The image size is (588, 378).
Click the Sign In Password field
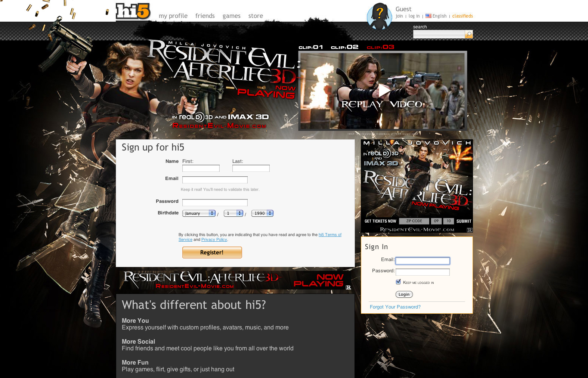pyautogui.click(x=423, y=272)
